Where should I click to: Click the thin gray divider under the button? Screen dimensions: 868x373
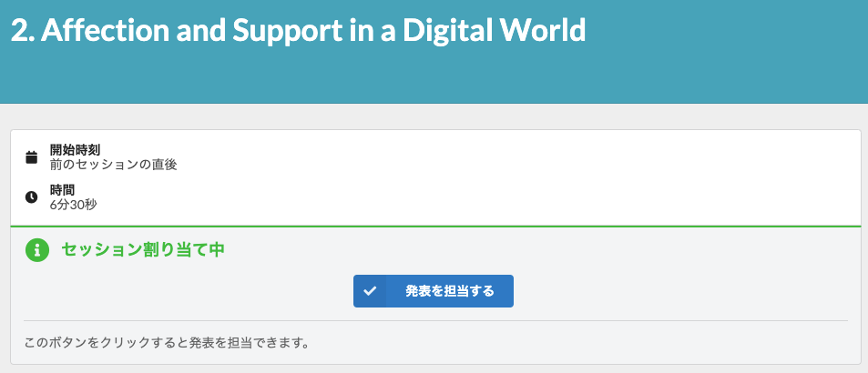(x=435, y=320)
